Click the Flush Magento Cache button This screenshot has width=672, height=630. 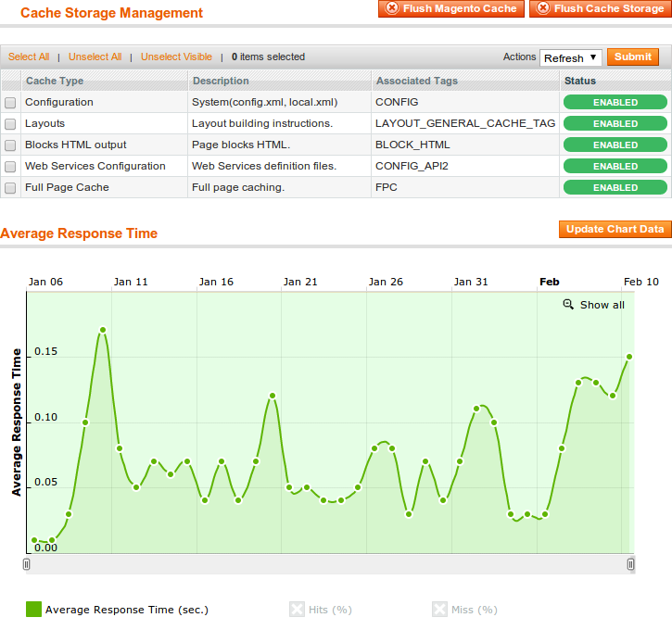coord(450,8)
